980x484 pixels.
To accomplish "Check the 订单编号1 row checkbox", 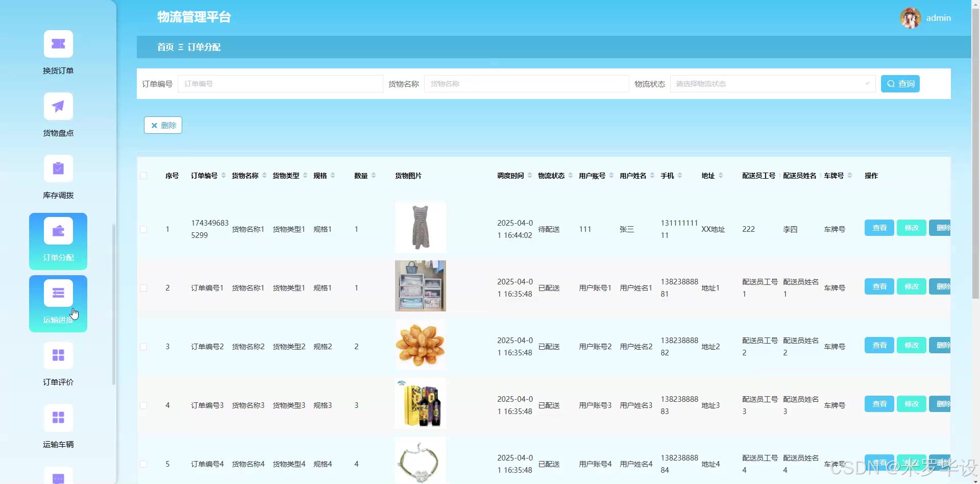I will tap(143, 288).
